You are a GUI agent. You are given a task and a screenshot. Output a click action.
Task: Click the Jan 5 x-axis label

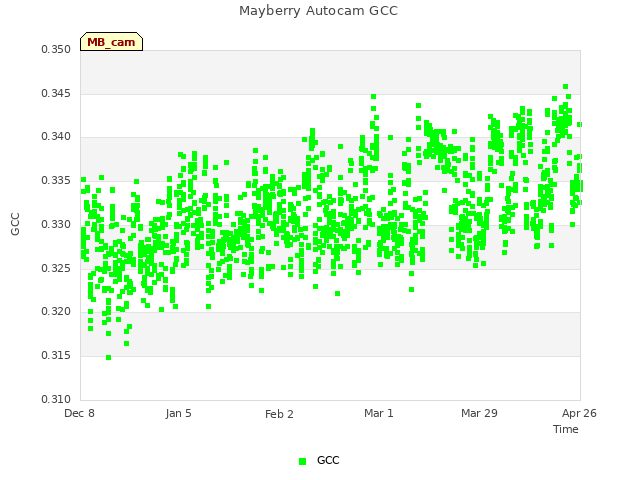(x=179, y=413)
